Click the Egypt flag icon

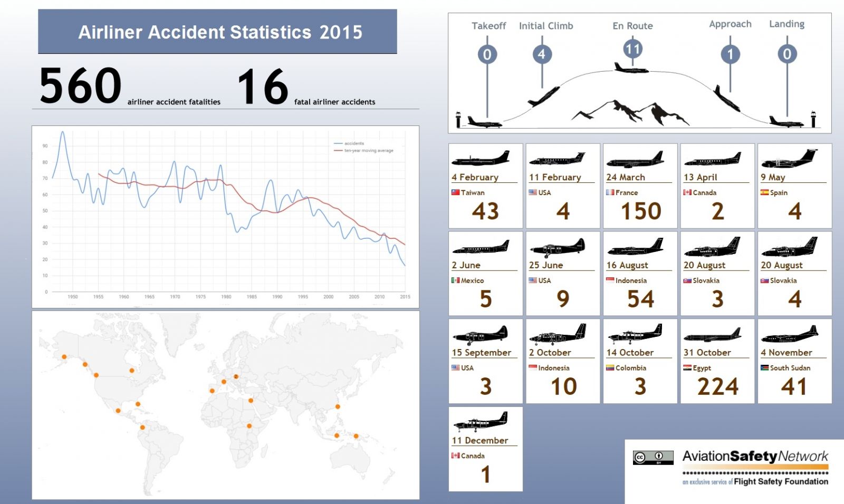pos(687,368)
